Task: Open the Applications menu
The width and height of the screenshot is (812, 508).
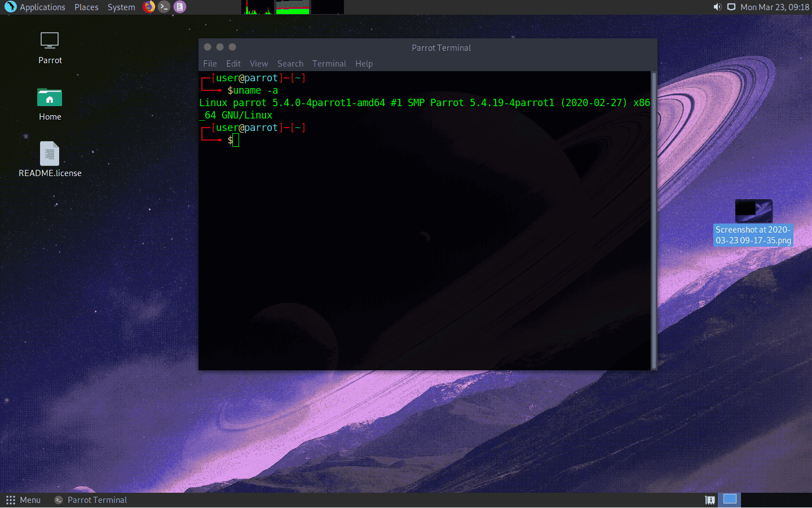Action: [42, 7]
